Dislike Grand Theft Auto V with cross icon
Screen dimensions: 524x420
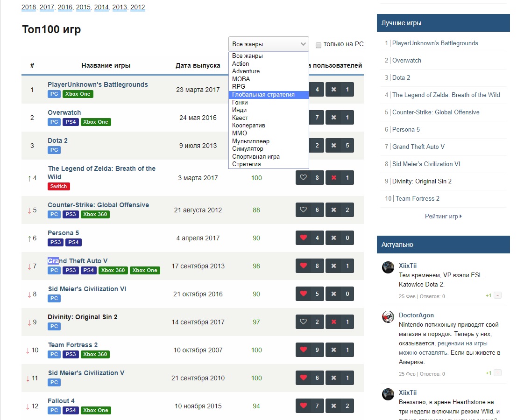(x=333, y=266)
